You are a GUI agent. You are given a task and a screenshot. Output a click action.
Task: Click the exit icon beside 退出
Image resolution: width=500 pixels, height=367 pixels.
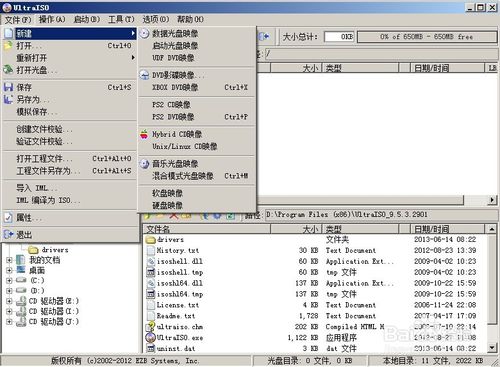coord(8,235)
